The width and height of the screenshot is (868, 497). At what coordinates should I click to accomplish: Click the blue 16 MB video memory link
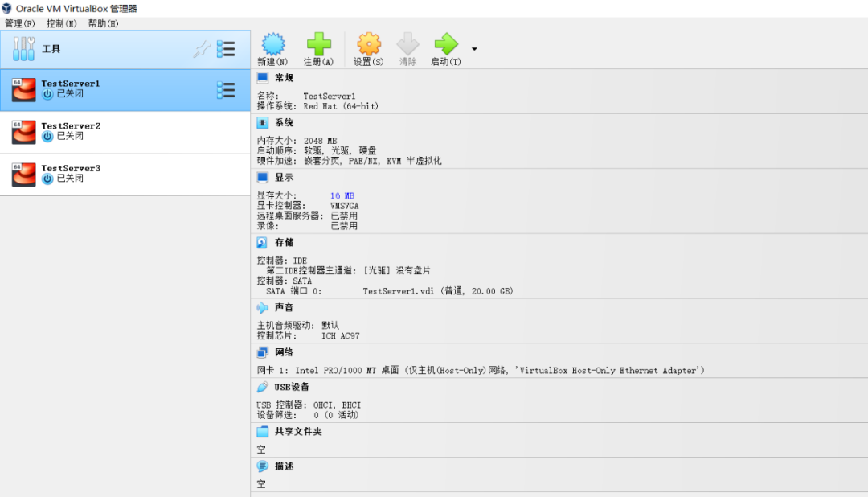(x=342, y=195)
